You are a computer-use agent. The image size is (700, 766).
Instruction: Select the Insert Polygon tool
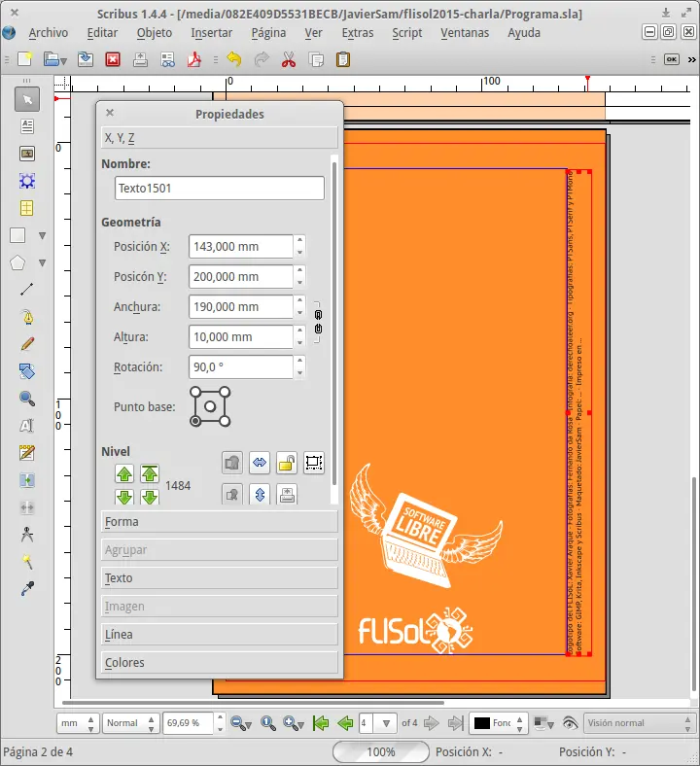(x=18, y=262)
